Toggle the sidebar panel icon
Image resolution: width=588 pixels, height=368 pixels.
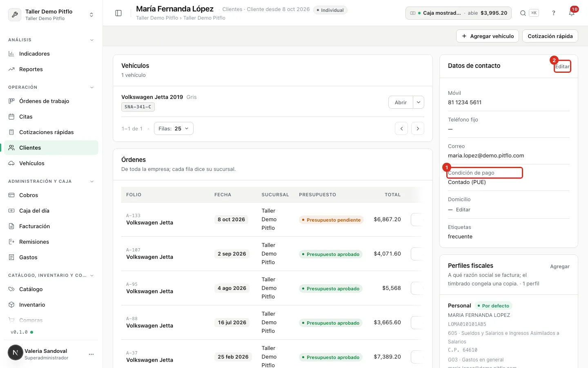pos(118,13)
